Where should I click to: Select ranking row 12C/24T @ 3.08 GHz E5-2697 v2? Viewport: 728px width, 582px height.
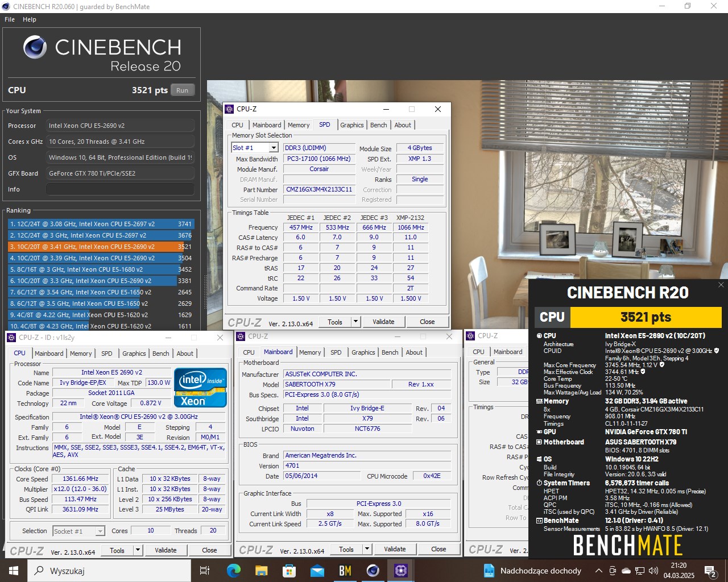[101, 224]
